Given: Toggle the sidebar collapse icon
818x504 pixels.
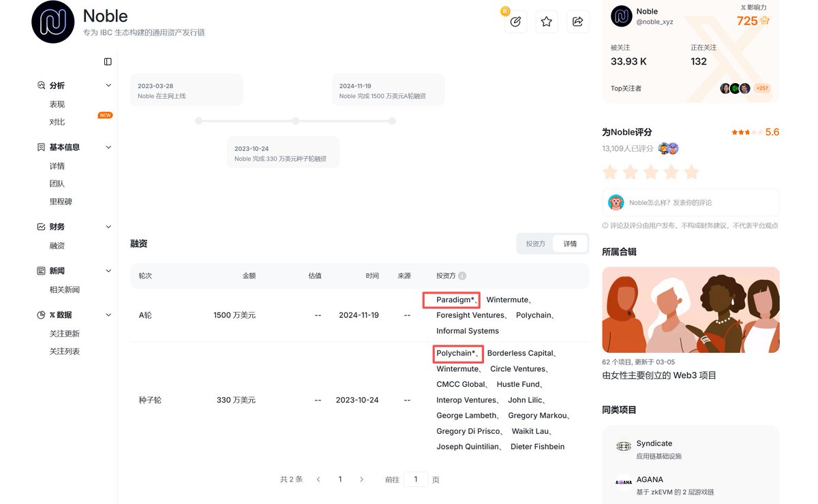Looking at the screenshot, I should (108, 61).
